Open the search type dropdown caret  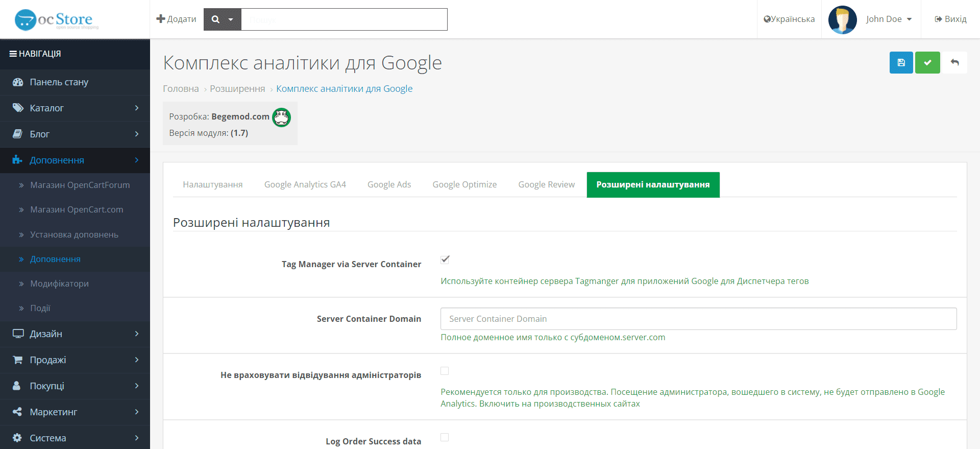[231, 19]
